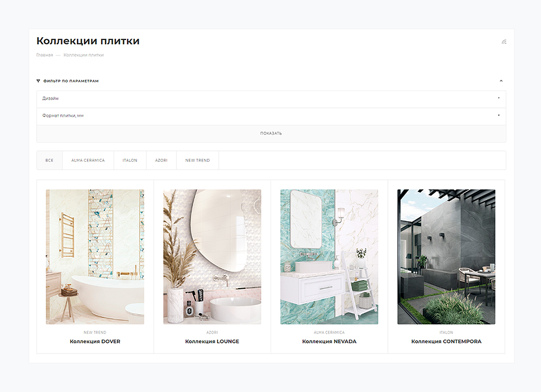Select the AZORI brand tab

161,161
